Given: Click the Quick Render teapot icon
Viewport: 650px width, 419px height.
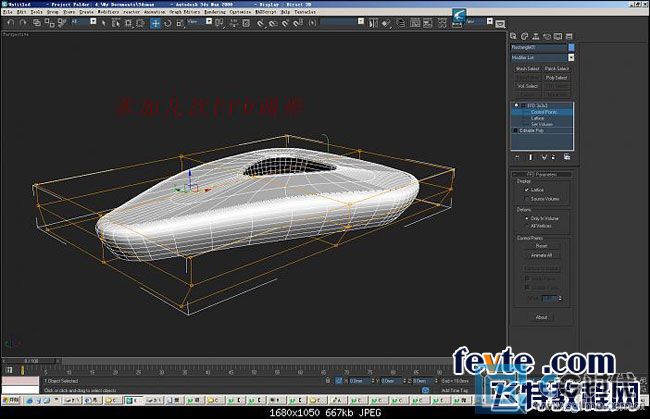Looking at the screenshot, I should click(x=500, y=24).
